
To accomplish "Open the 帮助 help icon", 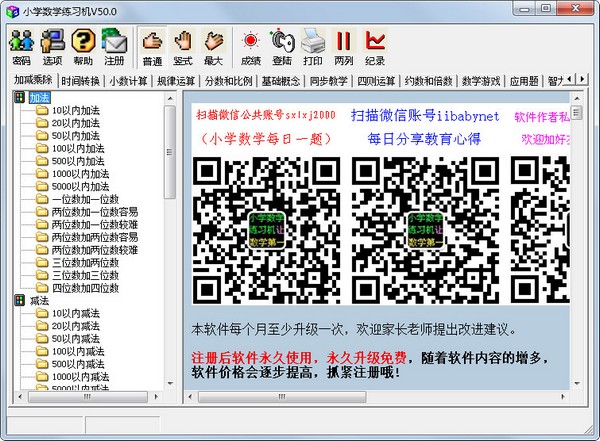I will click(83, 47).
